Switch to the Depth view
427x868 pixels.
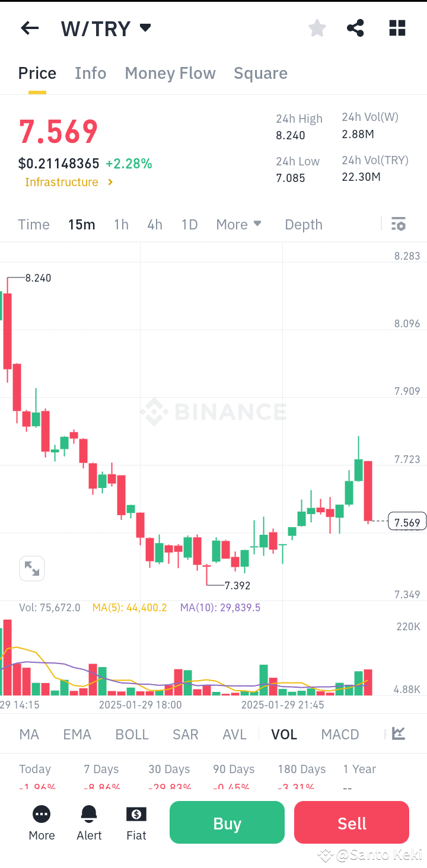pyautogui.click(x=303, y=224)
